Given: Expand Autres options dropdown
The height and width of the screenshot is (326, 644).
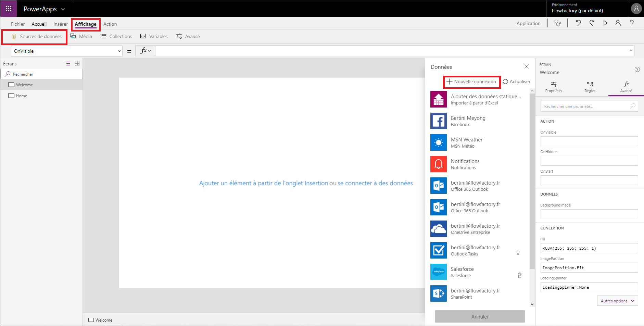Looking at the screenshot, I should (617, 301).
